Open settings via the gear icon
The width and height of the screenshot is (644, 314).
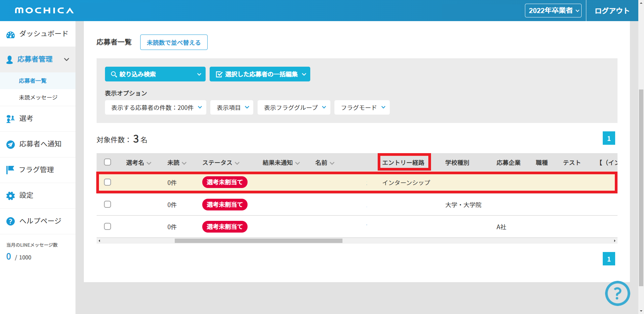[x=10, y=196]
